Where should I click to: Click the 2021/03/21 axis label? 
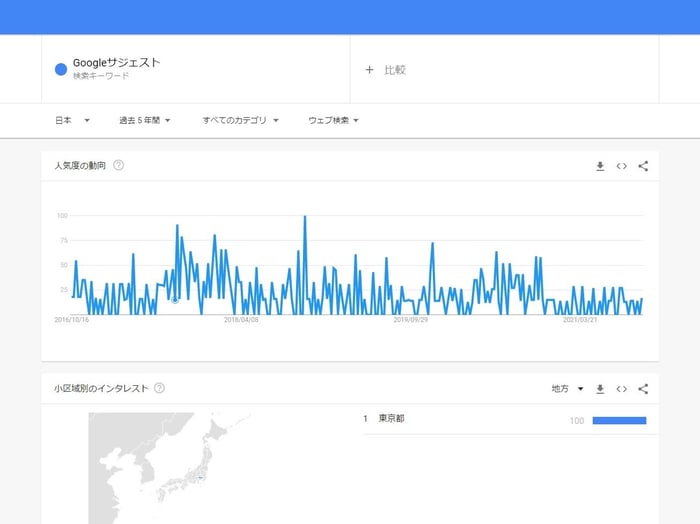pyautogui.click(x=580, y=320)
